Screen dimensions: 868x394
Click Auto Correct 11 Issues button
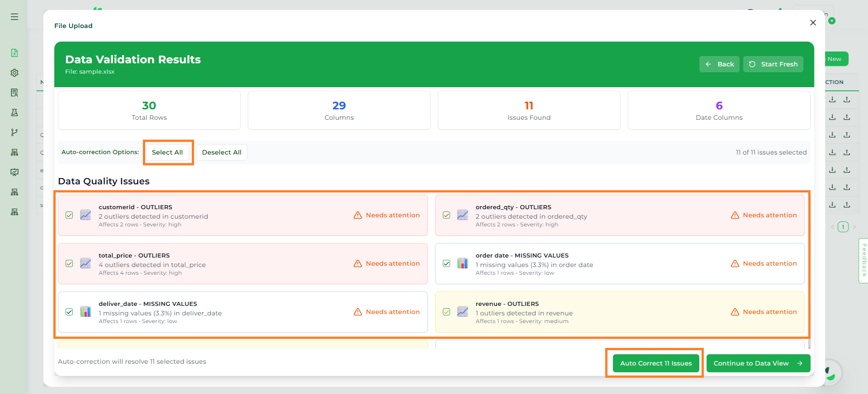[655, 363]
